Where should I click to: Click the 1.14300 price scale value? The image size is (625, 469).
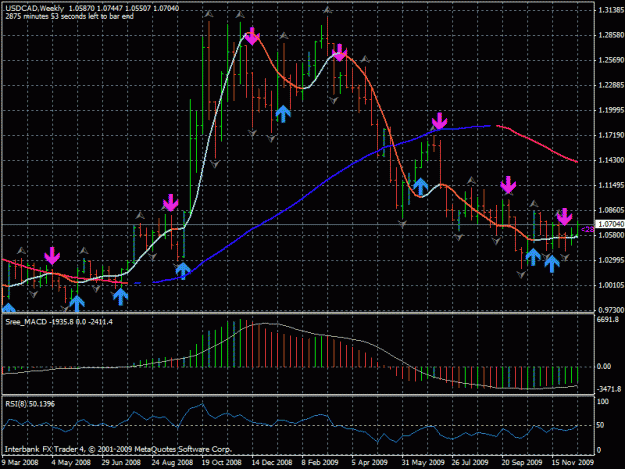pyautogui.click(x=611, y=160)
